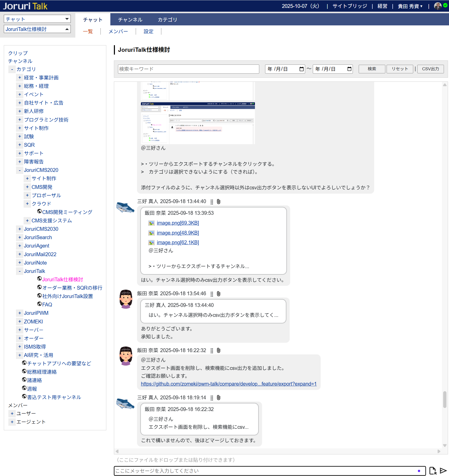Click the CSV出力 button

[430, 69]
